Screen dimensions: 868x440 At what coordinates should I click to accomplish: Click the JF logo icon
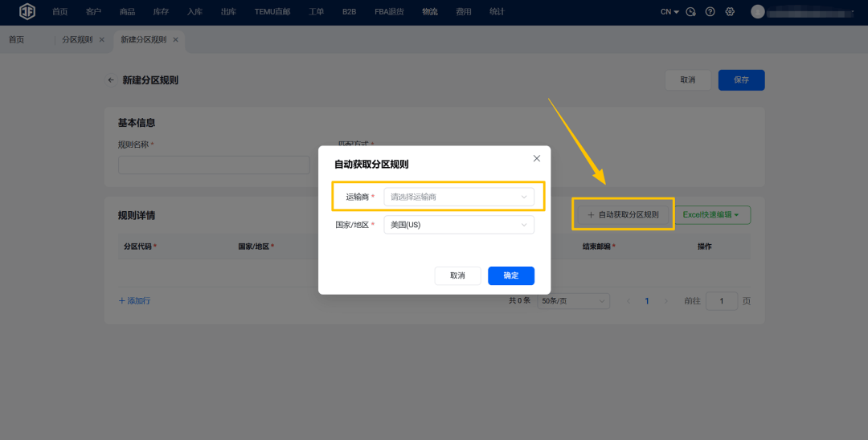point(27,12)
